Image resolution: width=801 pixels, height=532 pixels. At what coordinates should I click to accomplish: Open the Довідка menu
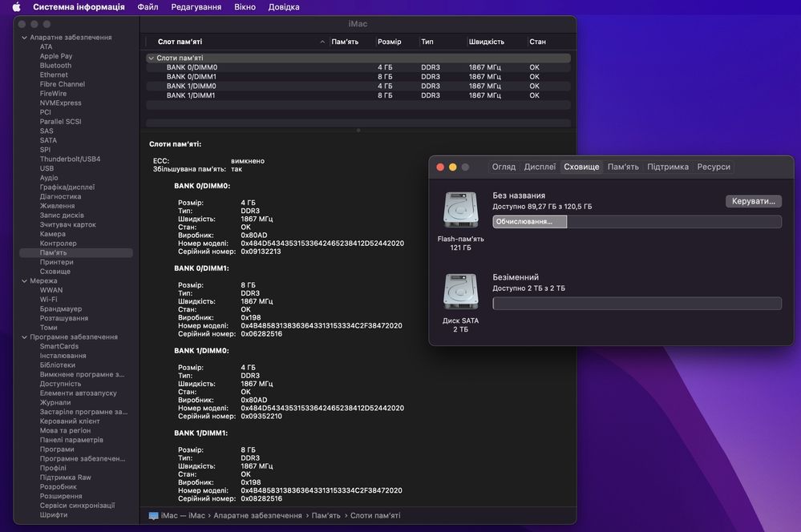click(x=284, y=7)
